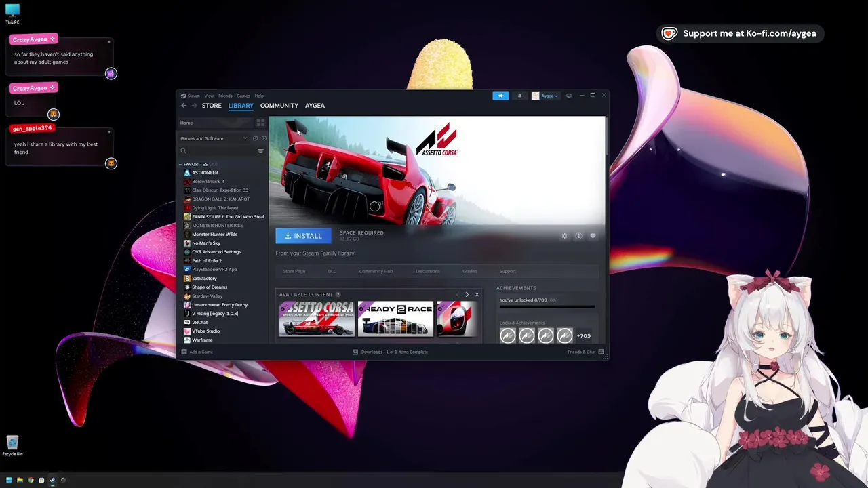Show next available content items

click(x=467, y=295)
